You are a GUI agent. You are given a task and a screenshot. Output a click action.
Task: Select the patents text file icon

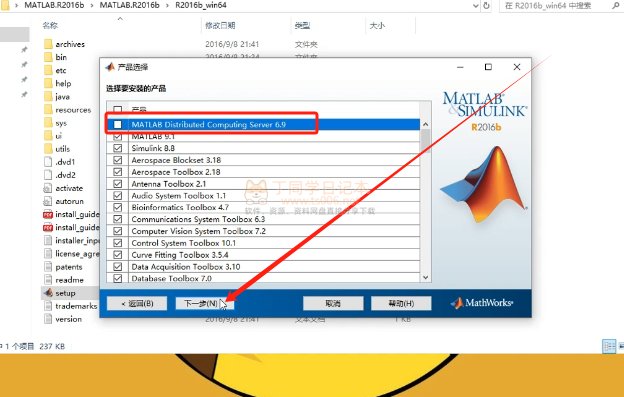48,267
